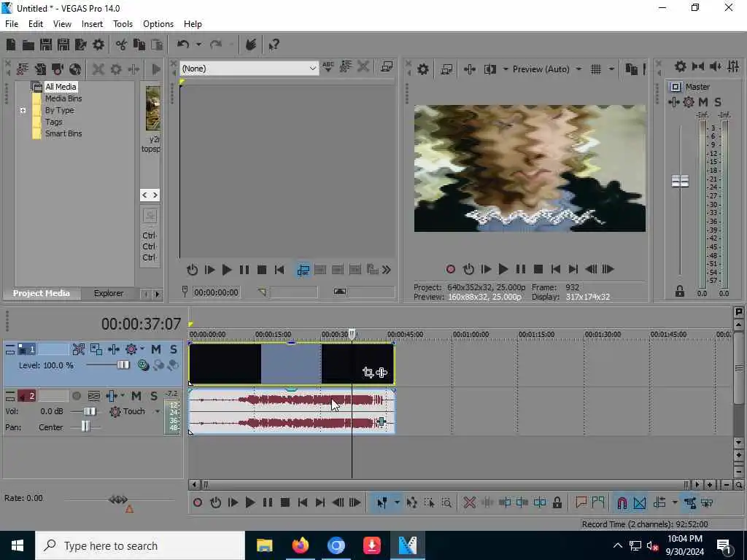Open the Tools menu
Viewport: 747px width, 560px height.
[x=123, y=24]
